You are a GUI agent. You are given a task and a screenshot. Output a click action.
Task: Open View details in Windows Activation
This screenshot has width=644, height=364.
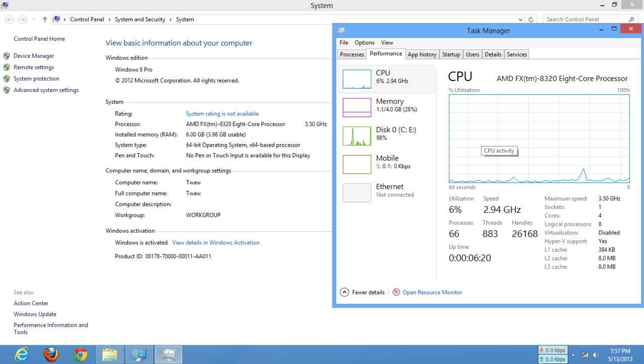click(x=216, y=243)
